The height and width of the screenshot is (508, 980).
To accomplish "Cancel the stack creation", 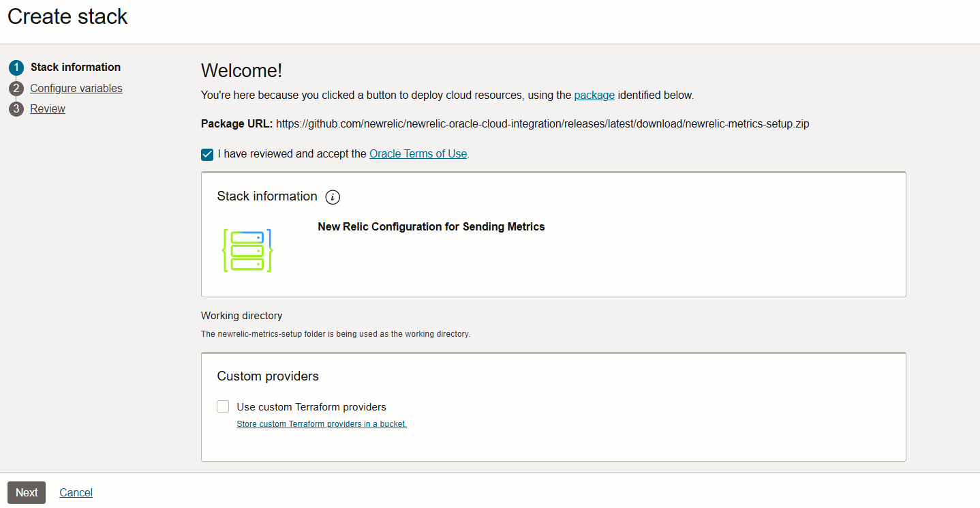I will (x=75, y=492).
